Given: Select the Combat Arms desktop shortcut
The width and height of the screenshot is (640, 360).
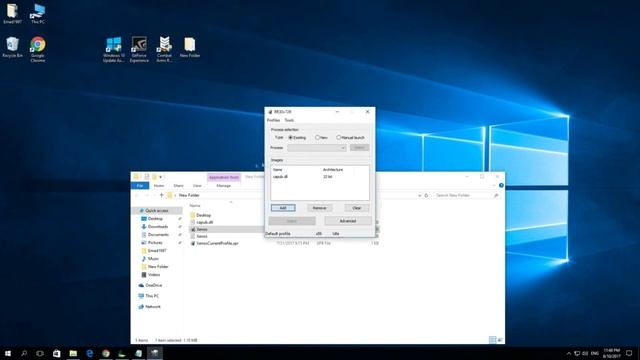Looking at the screenshot, I should pos(164,49).
